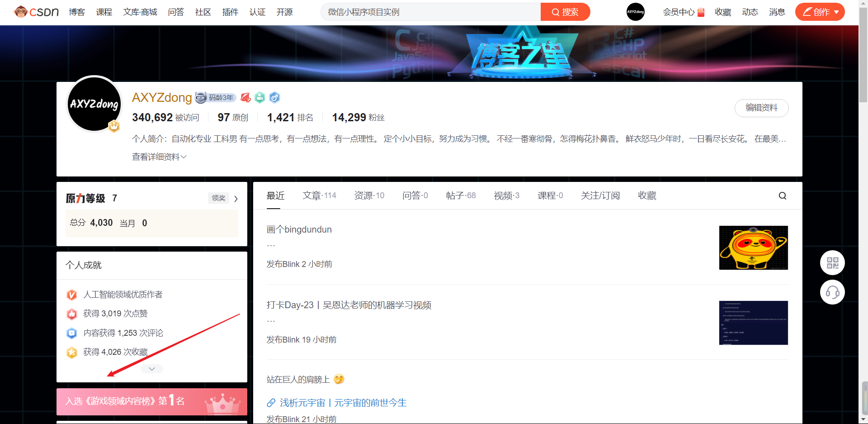This screenshot has width=868, height=424.
Task: Click the CSDN owl logo
Action: tap(21, 12)
